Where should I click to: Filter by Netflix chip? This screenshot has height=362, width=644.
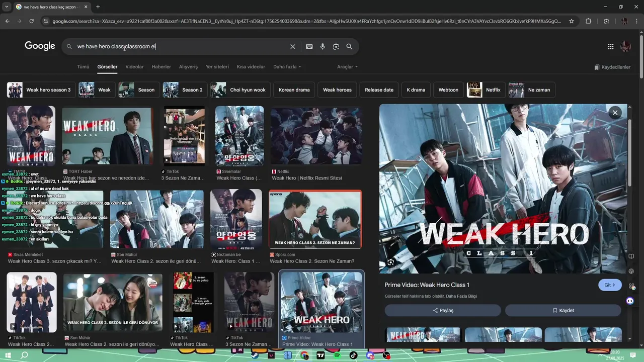pyautogui.click(x=486, y=90)
